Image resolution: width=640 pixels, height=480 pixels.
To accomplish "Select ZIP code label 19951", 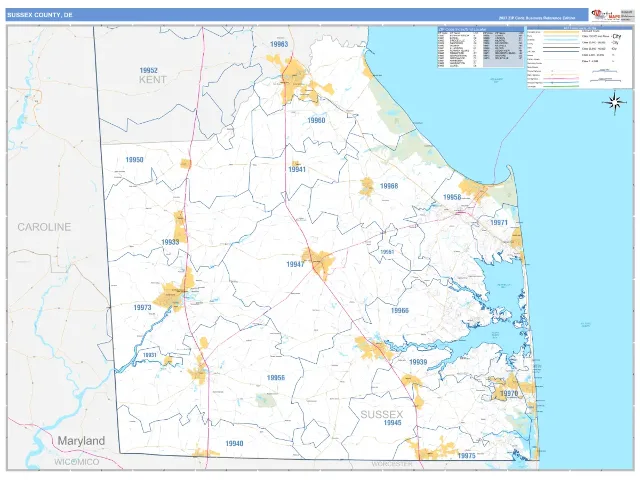I will coord(387,252).
